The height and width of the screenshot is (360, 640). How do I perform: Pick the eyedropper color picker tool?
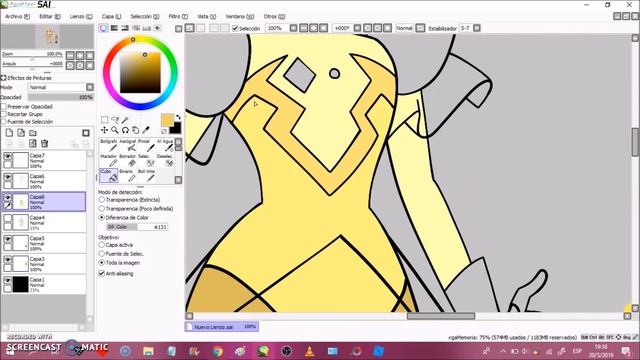pyautogui.click(x=146, y=130)
